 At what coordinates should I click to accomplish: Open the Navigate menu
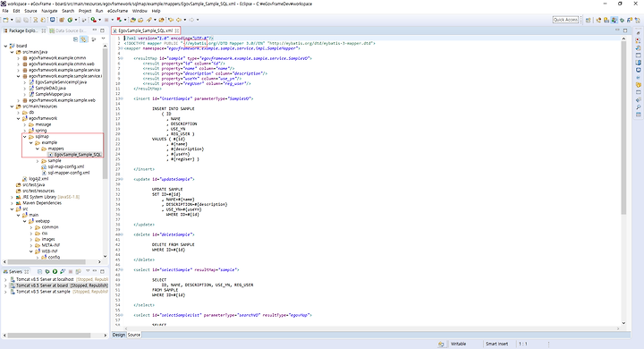pyautogui.click(x=49, y=11)
